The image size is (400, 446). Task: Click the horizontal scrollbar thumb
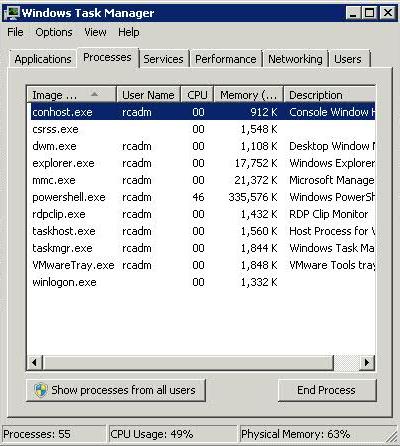pos(188,362)
